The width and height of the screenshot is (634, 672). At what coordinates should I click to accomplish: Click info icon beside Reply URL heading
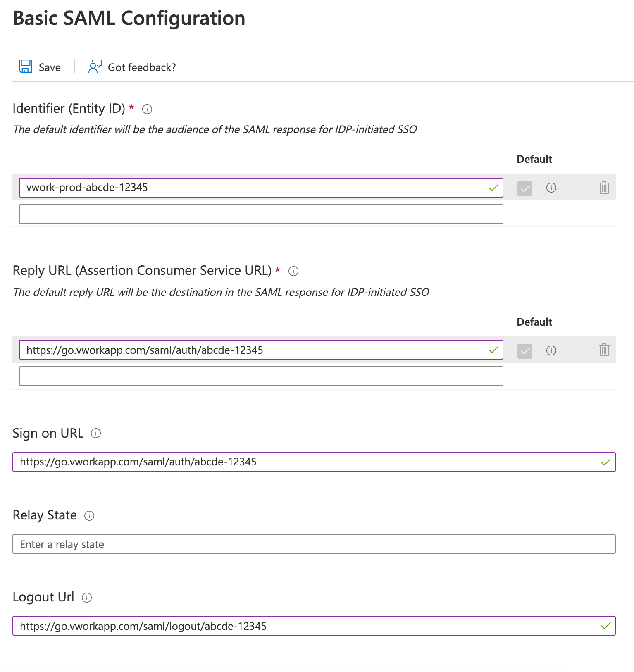click(293, 271)
